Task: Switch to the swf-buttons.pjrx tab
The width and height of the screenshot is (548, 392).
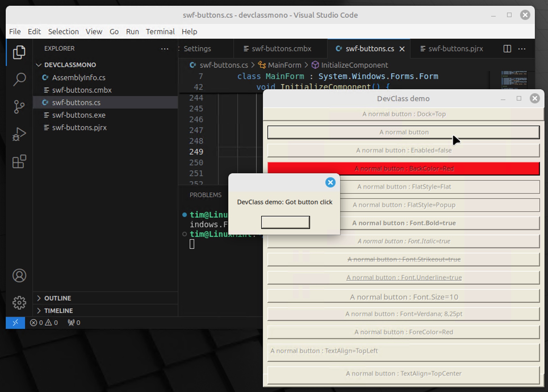Action: 456,49
